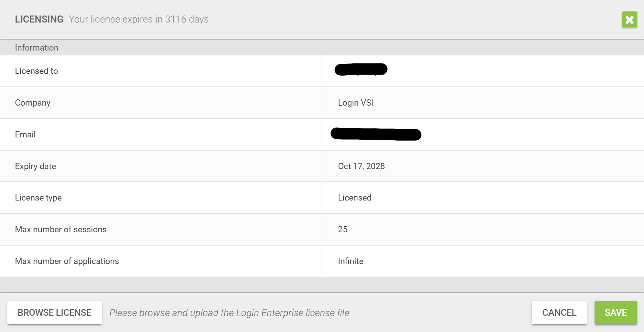Save the license configuration

tap(615, 312)
